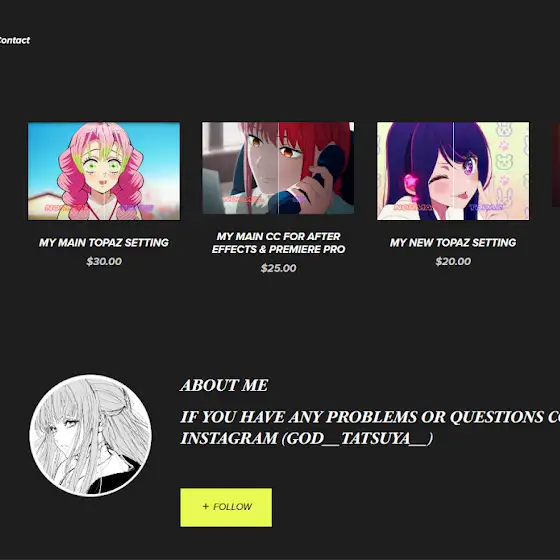Click the pink star hair clip in purple-haired thumbnail

(411, 183)
